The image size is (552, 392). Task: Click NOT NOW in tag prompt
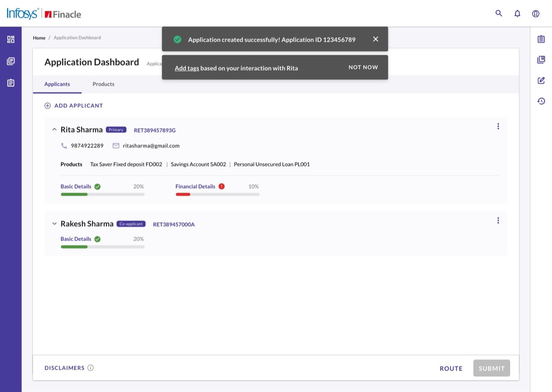click(363, 67)
